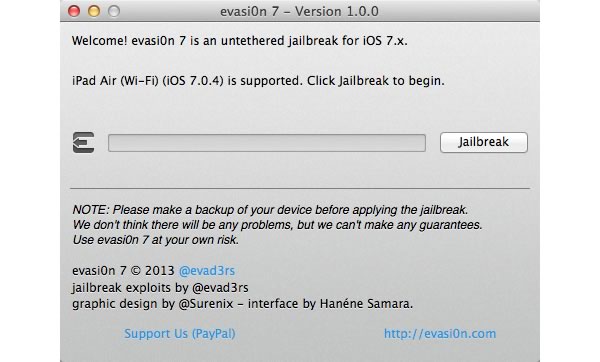
Task: Click the empty jailbreak progress bar
Action: [x=267, y=143]
